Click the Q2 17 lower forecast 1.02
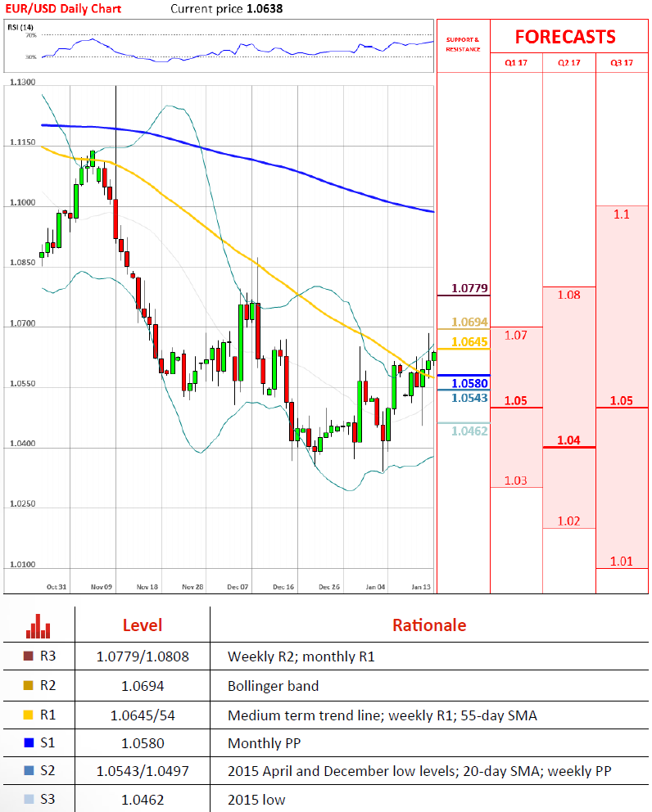The height and width of the screenshot is (812, 652). pyautogui.click(x=568, y=521)
